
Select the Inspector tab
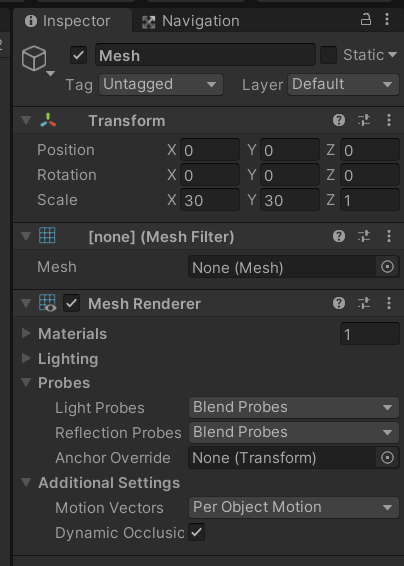[72, 20]
